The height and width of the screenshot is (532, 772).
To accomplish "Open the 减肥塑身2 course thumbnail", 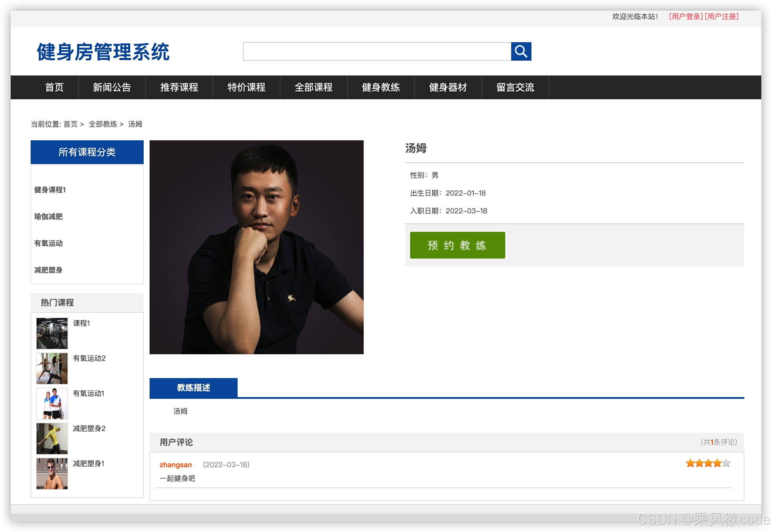I will (52, 438).
